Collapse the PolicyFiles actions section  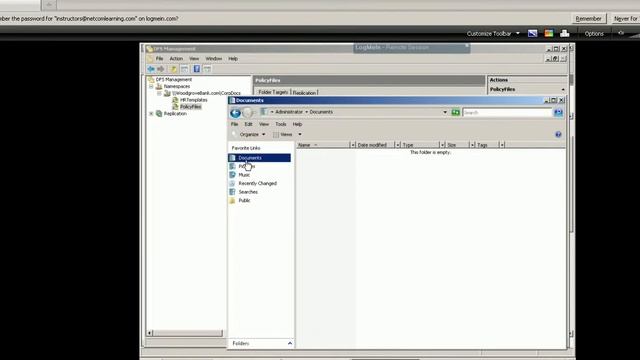click(x=563, y=89)
